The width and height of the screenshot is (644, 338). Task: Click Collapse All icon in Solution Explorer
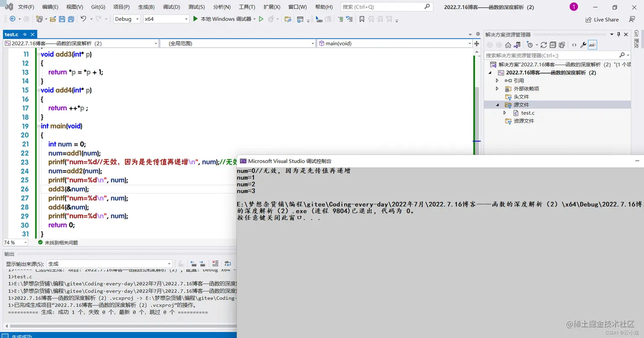click(x=552, y=45)
